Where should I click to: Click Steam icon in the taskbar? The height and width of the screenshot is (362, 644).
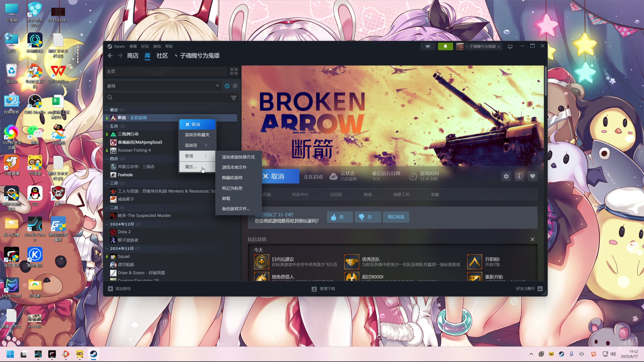coord(94,354)
